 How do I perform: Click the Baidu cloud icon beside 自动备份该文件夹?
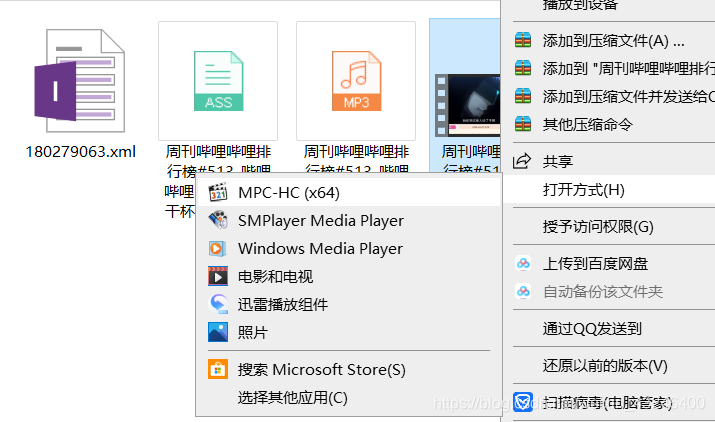(523, 292)
